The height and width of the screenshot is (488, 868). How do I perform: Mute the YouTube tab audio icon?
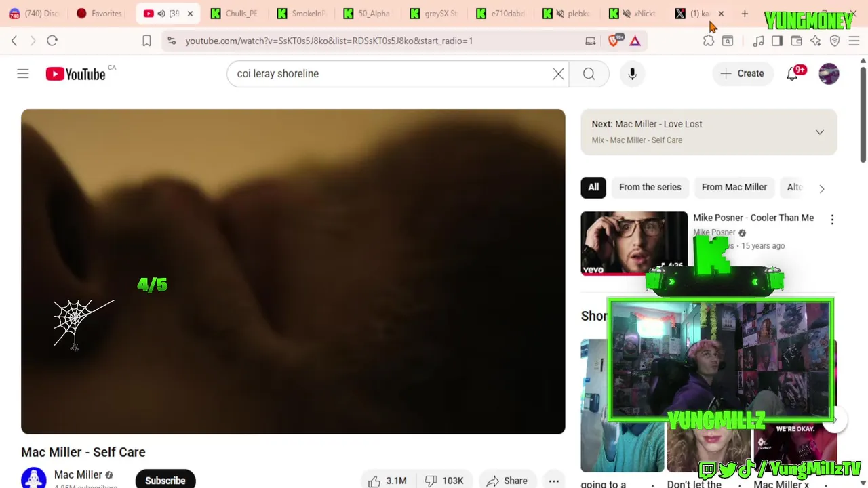(161, 14)
